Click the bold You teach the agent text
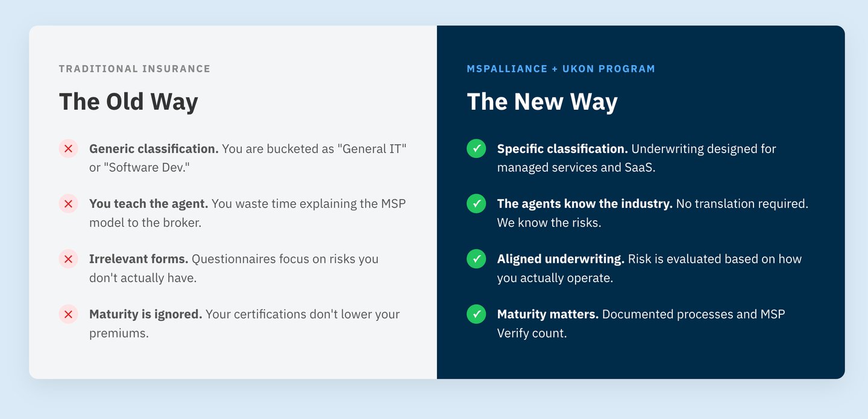This screenshot has width=868, height=419. [x=148, y=204]
